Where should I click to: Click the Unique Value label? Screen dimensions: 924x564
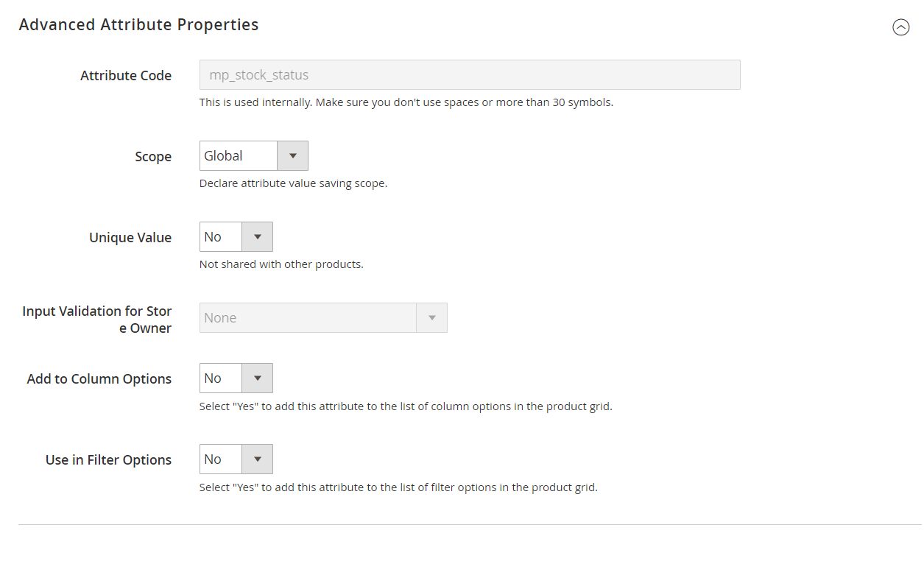(x=130, y=238)
